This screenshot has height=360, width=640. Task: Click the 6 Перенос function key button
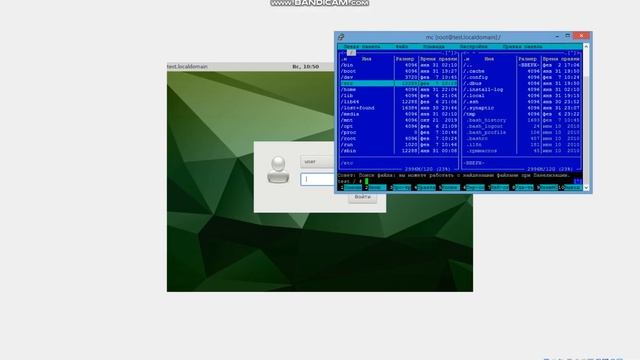(473, 187)
